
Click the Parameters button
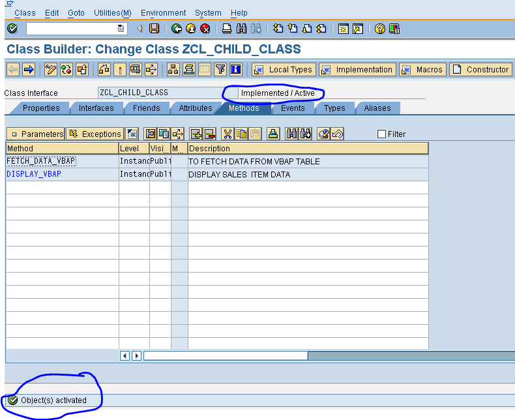(36, 134)
